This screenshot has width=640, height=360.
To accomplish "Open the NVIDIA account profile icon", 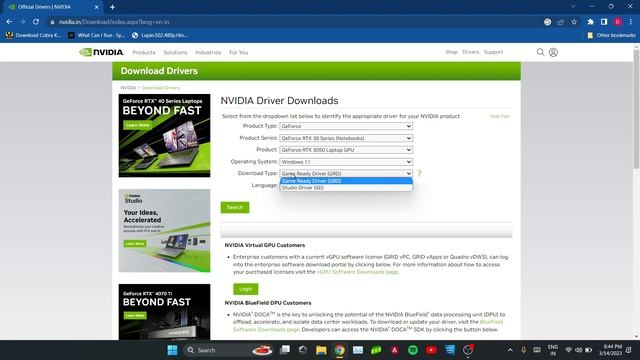I will point(553,52).
